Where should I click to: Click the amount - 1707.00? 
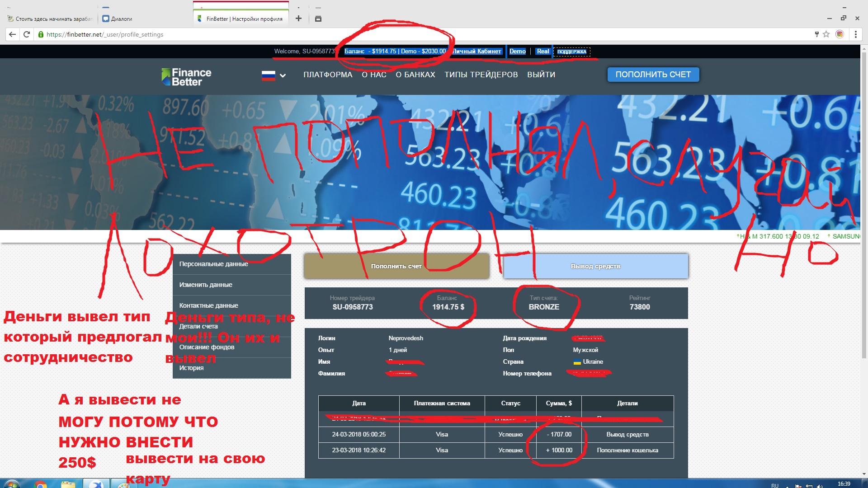(559, 435)
